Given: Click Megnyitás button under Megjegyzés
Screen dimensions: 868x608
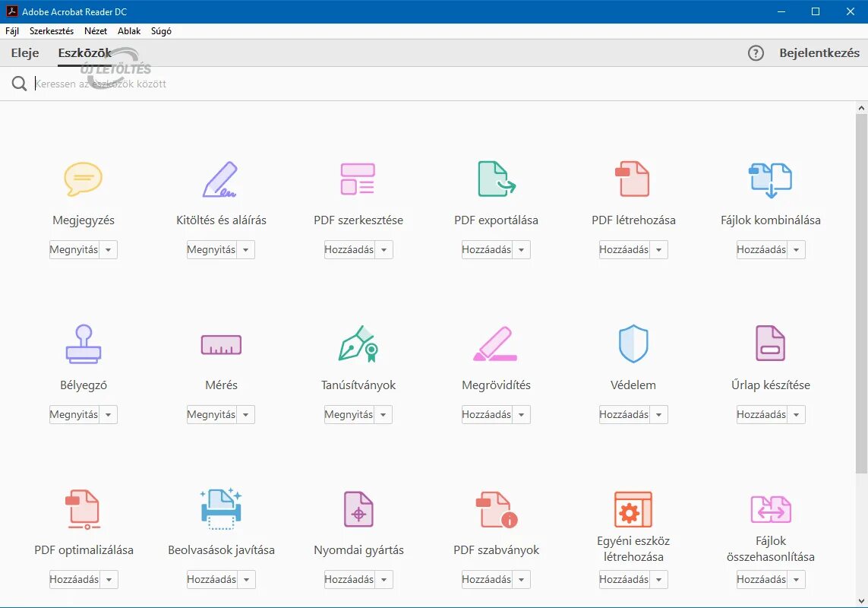Looking at the screenshot, I should coord(74,250).
